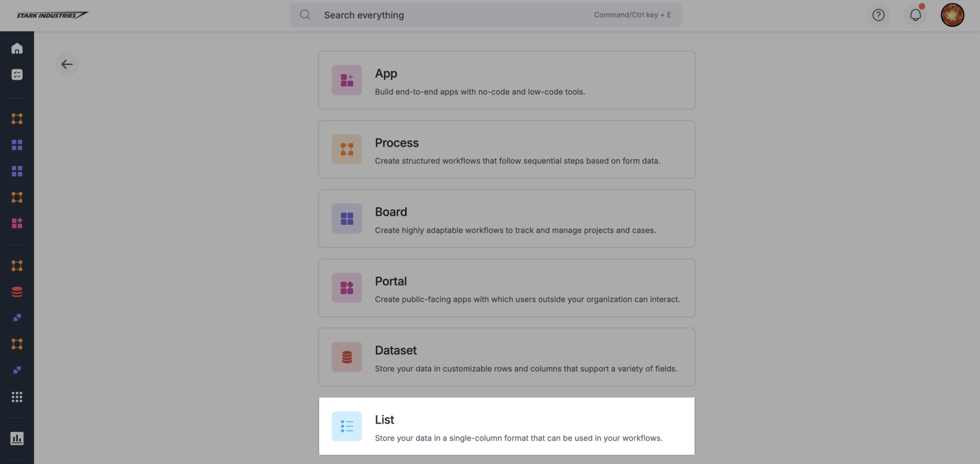The width and height of the screenshot is (980, 464).
Task: Click the red dataset icon in sidebar
Action: pyautogui.click(x=17, y=292)
